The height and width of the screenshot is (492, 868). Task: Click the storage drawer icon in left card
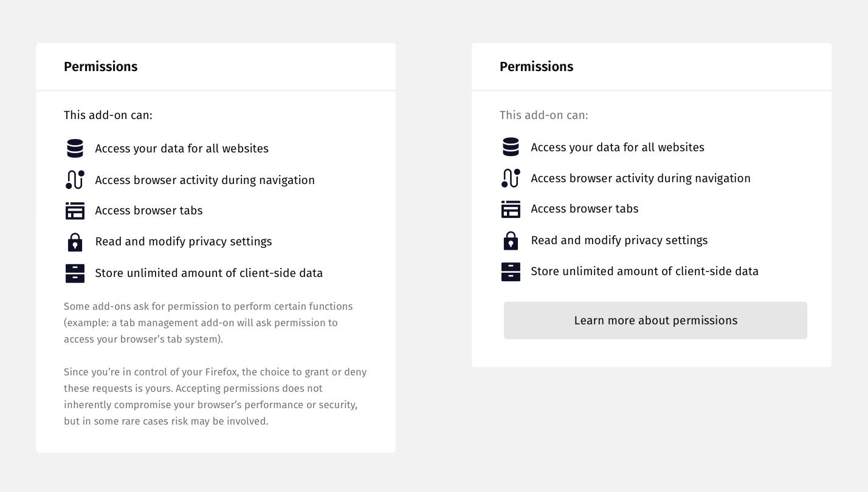point(75,273)
